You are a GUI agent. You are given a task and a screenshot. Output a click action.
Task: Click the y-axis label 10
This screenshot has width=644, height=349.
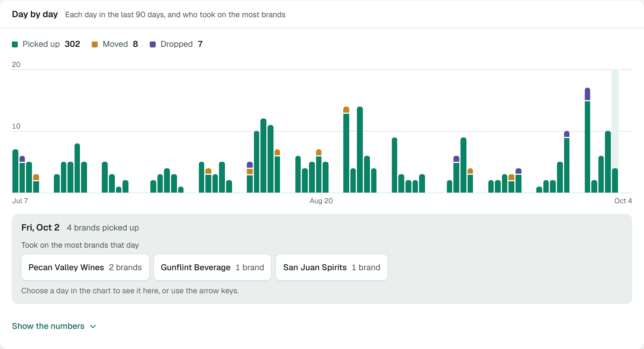(x=16, y=126)
